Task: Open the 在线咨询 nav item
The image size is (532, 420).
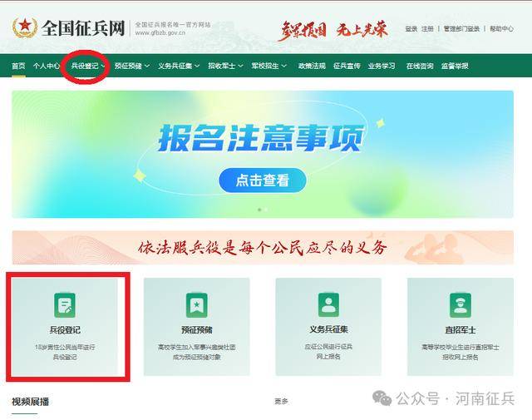Action: [419, 66]
